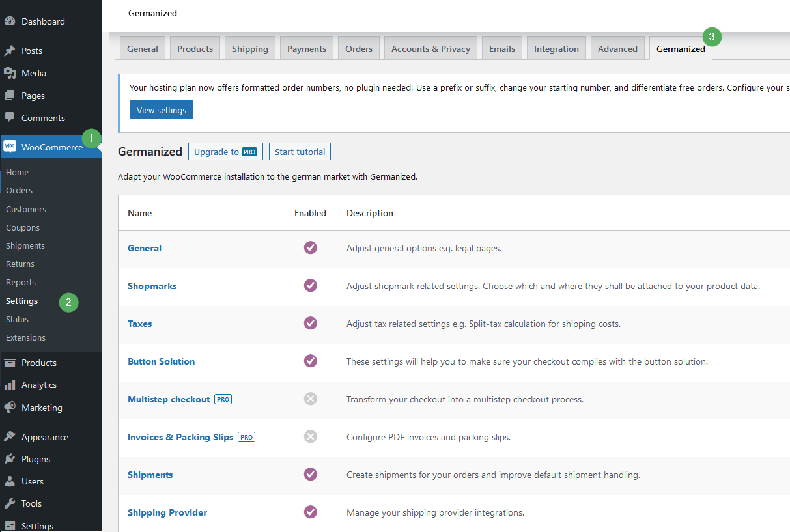Screen dimensions: 790x532
Task: Open the Shipping settings tab
Action: pyautogui.click(x=250, y=49)
